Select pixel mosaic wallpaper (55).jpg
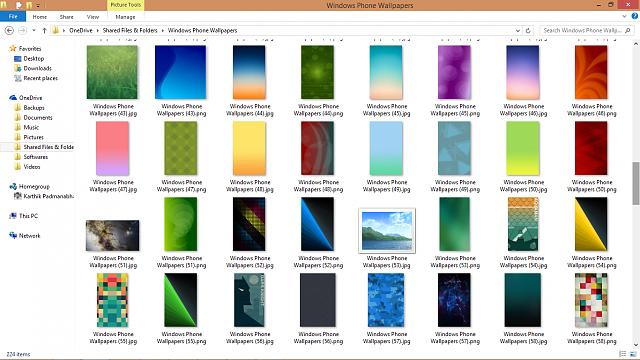 pyautogui.click(x=112, y=300)
